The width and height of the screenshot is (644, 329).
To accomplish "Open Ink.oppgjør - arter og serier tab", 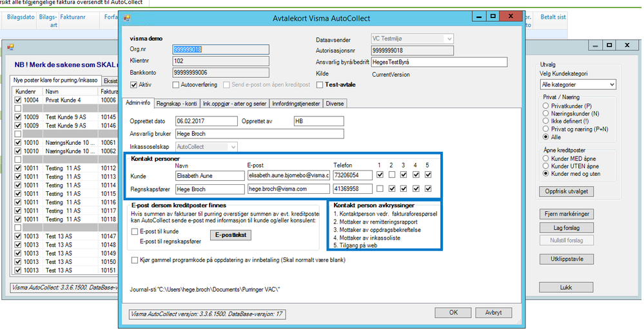I will pos(235,104).
